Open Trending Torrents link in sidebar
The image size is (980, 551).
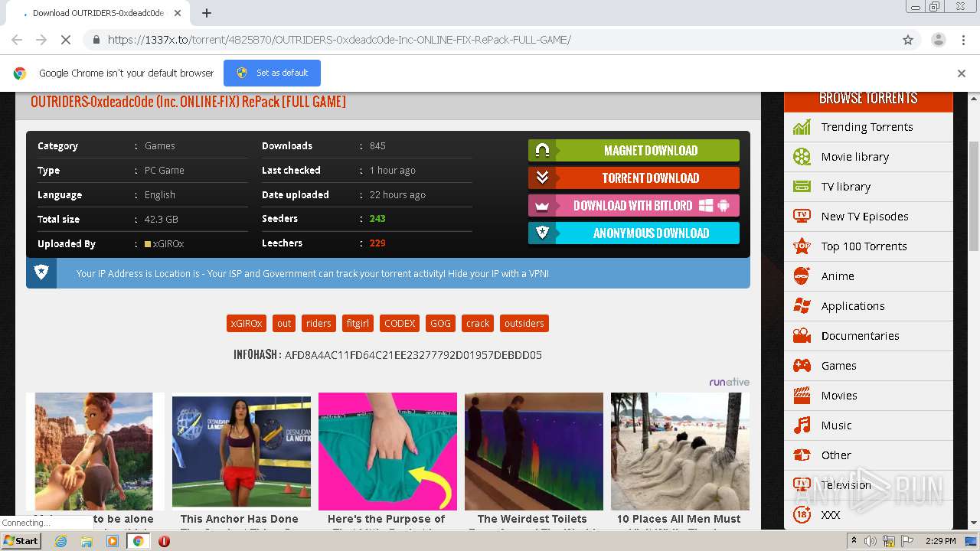867,127
